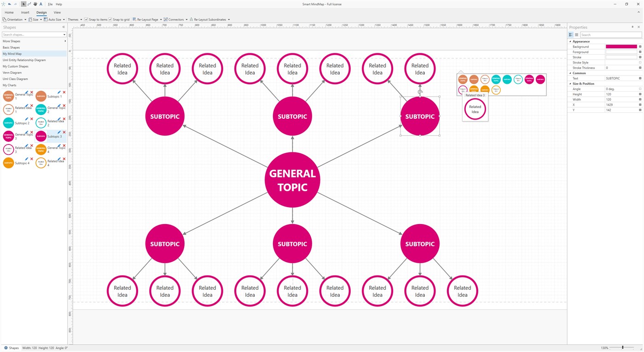Activate the Text tool in the toolbar
Screen dimensions: 644x352
[x=41, y=4]
